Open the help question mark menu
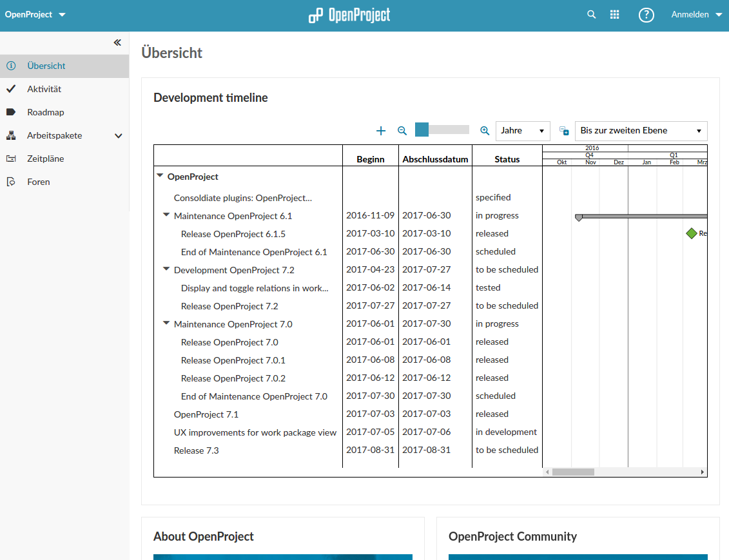 pos(646,15)
